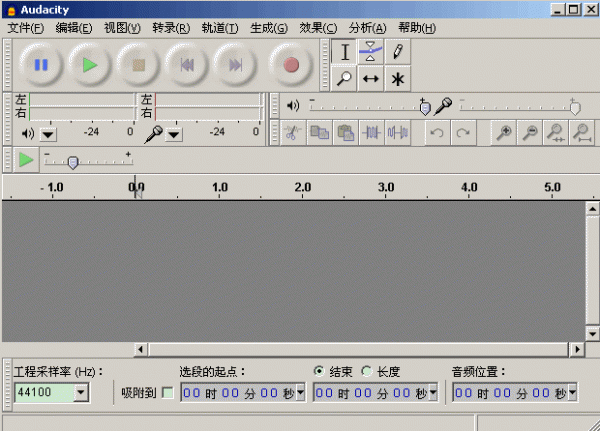Open the 文件(F) menu

click(26, 28)
